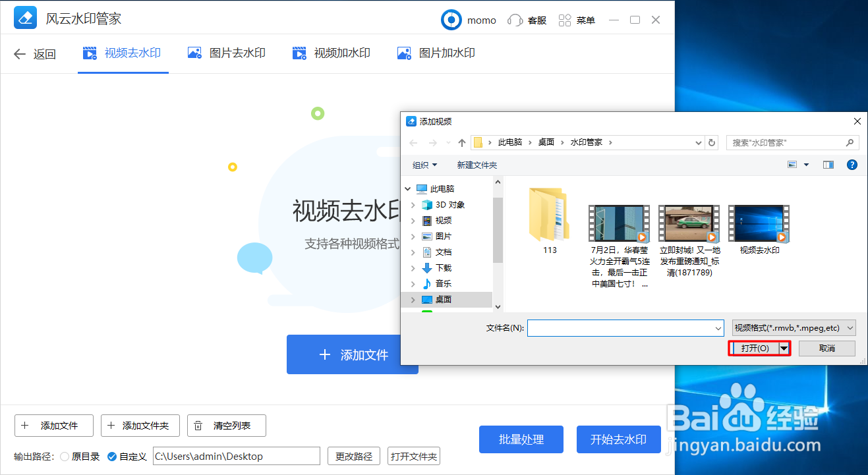
Task: Click the preview pane icon in dialog toolbar
Action: point(828,165)
